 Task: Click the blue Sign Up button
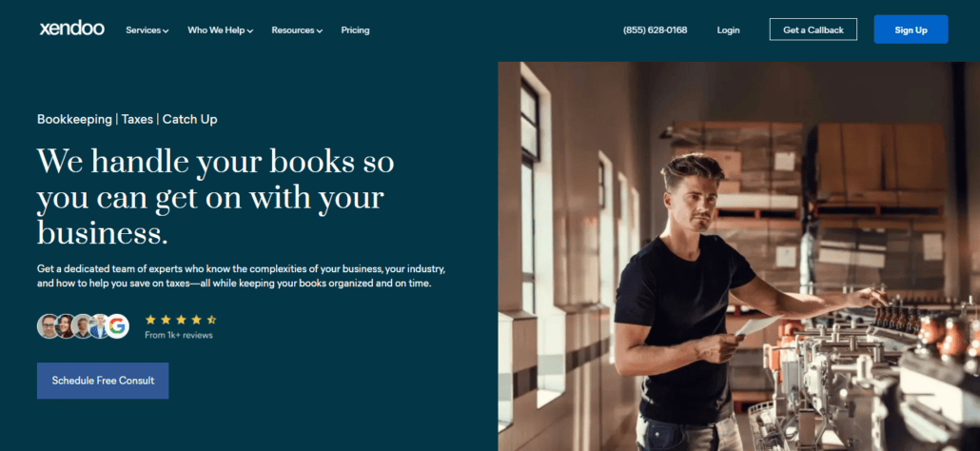(x=911, y=29)
